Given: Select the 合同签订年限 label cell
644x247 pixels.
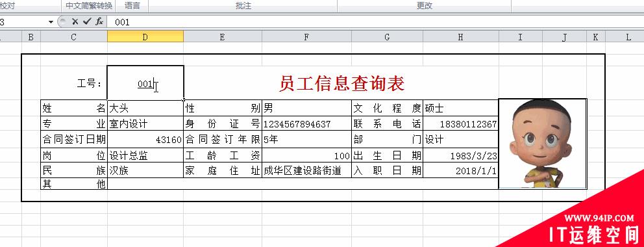Looking at the screenshot, I should tap(223, 140).
